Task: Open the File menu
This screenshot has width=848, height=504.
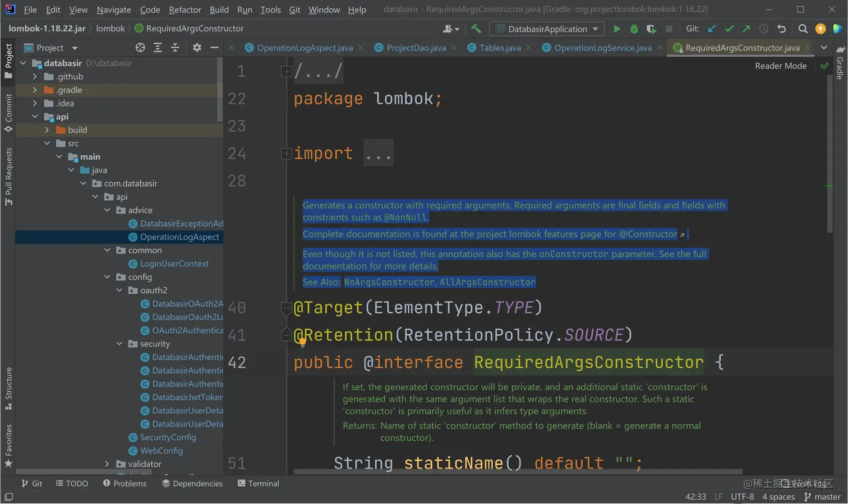Action: [x=30, y=10]
